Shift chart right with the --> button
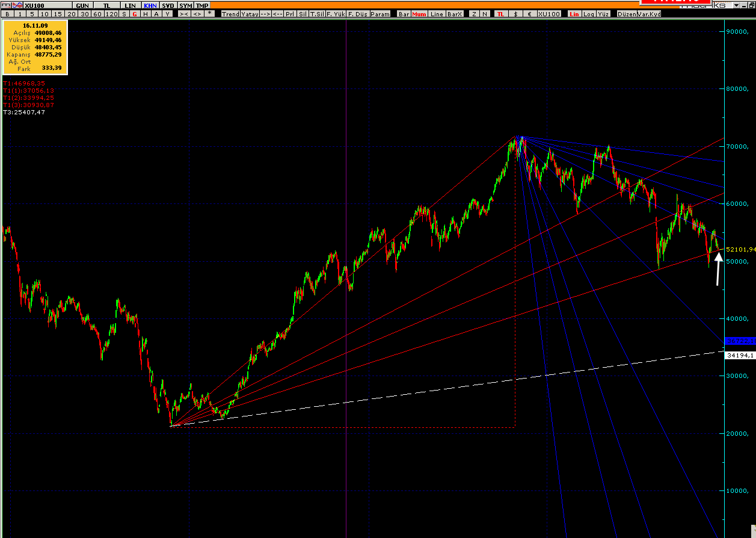Image resolution: width=756 pixels, height=538 pixels. click(265, 14)
